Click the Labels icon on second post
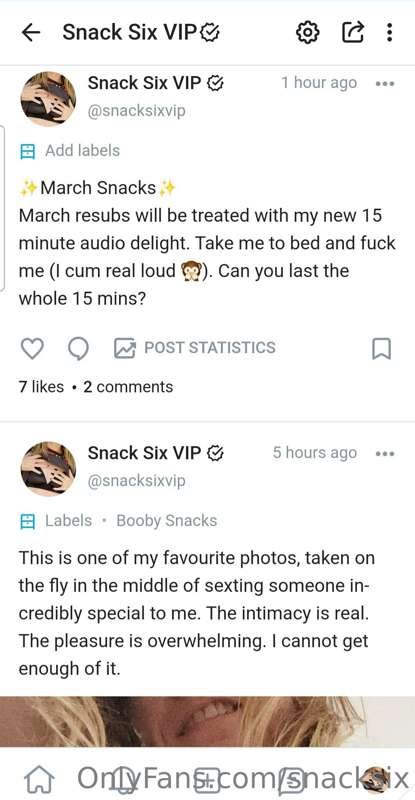The width and height of the screenshot is (415, 800). pyautogui.click(x=27, y=521)
